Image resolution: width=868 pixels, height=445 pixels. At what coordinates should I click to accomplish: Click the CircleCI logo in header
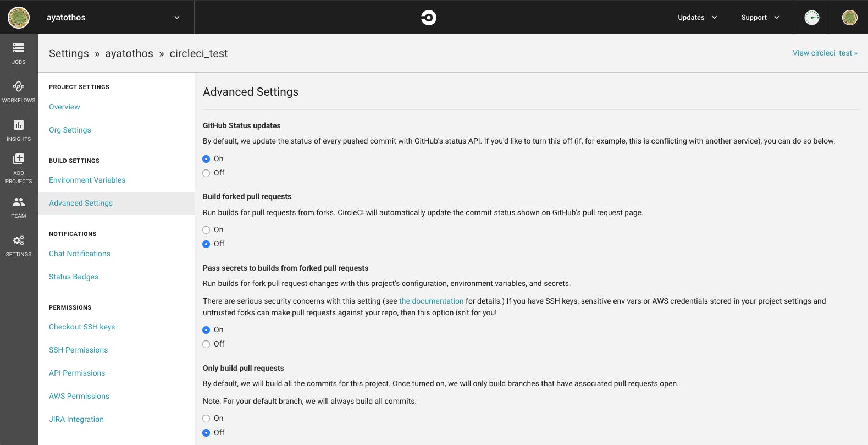click(x=429, y=18)
